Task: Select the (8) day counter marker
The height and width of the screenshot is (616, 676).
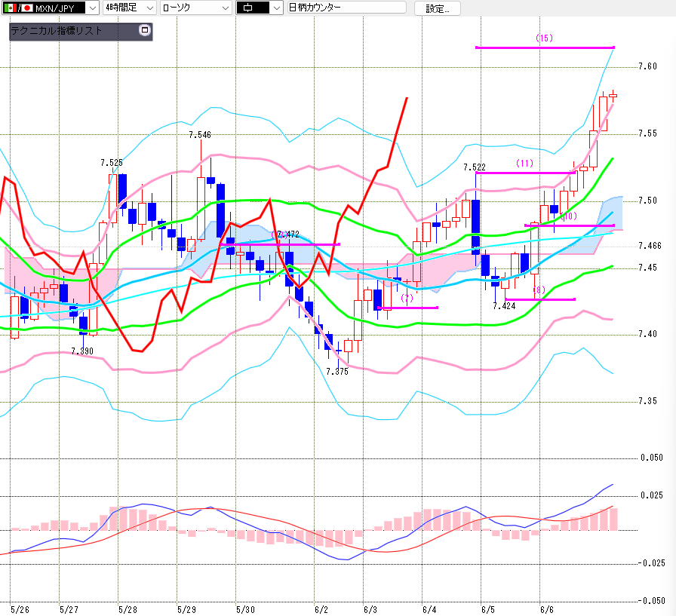Action: click(539, 290)
